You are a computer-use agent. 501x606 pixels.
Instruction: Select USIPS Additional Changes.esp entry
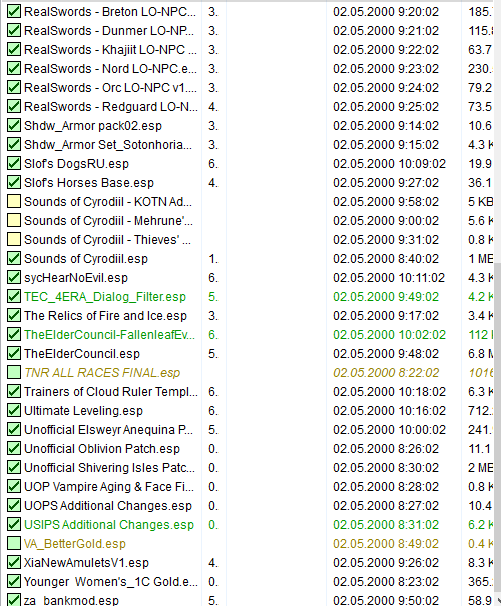pyautogui.click(x=109, y=524)
